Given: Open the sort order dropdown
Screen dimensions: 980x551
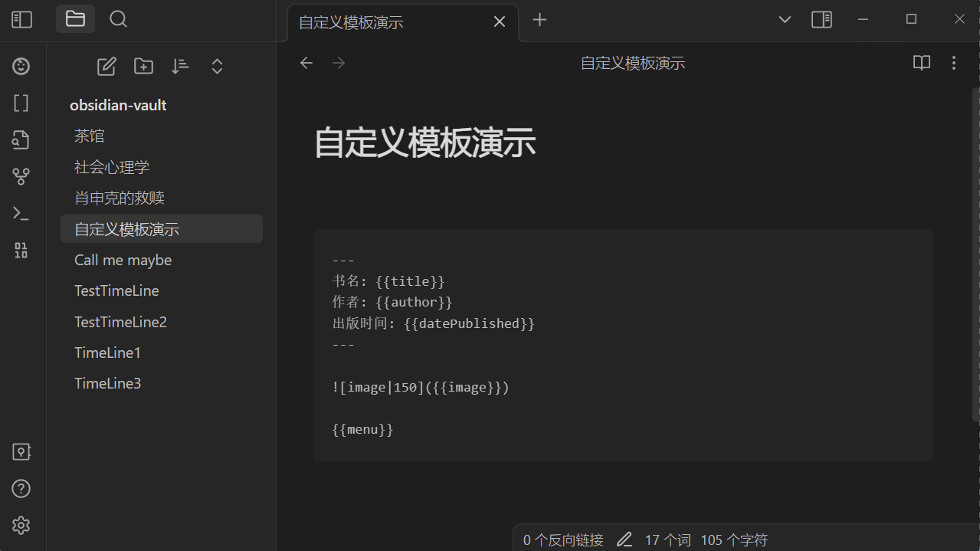Looking at the screenshot, I should tap(180, 67).
